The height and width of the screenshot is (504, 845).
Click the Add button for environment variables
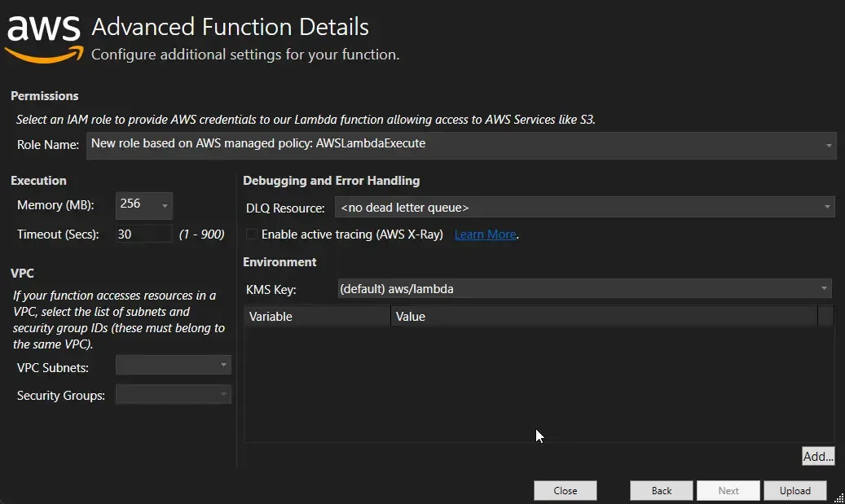pyautogui.click(x=817, y=456)
